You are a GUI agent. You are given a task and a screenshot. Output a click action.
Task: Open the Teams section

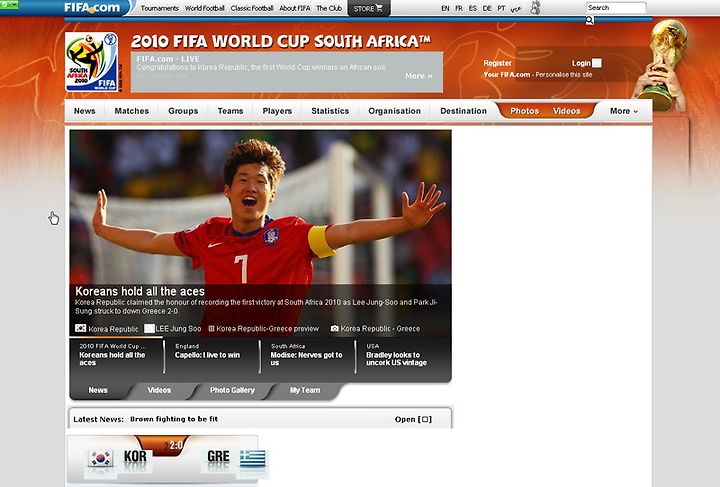click(x=231, y=111)
